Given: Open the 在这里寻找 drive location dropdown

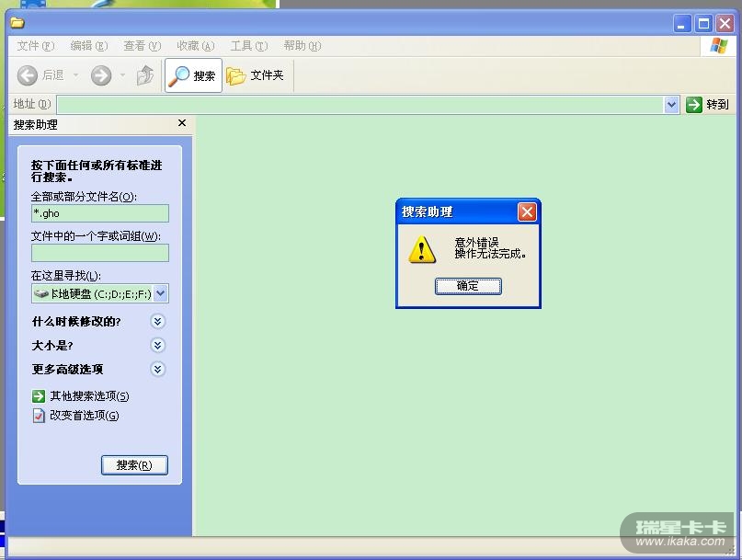Looking at the screenshot, I should coord(161,293).
